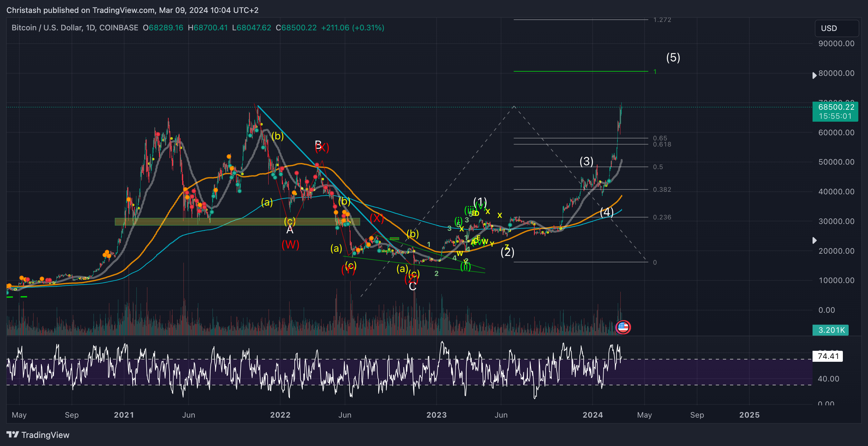Select the red (W) wave label
The height and width of the screenshot is (446, 868).
[x=290, y=245]
